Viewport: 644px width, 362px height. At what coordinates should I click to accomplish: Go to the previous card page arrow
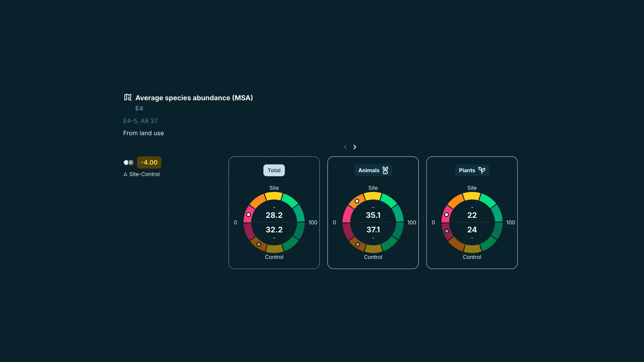click(345, 147)
